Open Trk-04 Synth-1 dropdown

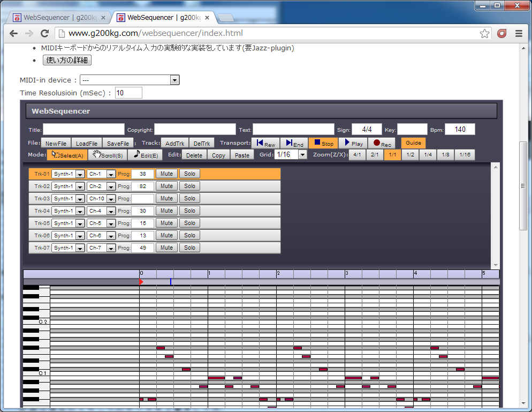68,211
